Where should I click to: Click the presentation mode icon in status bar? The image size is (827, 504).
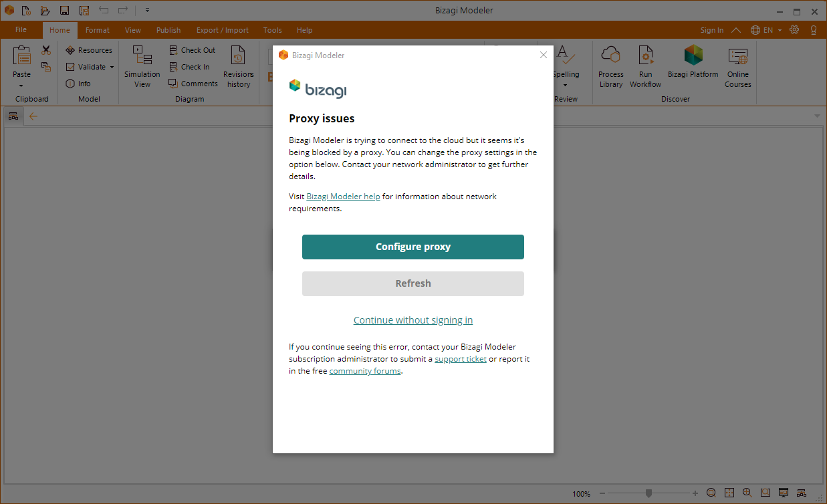pos(784,493)
